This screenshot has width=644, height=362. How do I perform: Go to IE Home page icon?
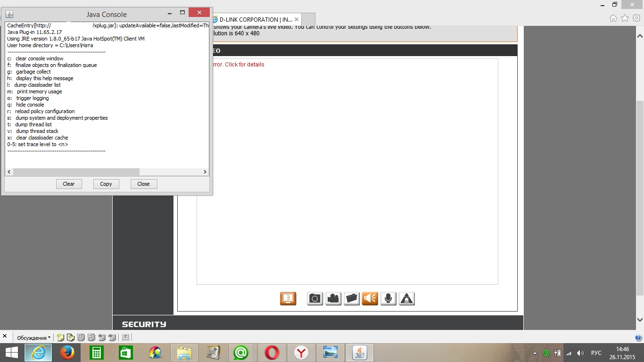click(x=613, y=18)
